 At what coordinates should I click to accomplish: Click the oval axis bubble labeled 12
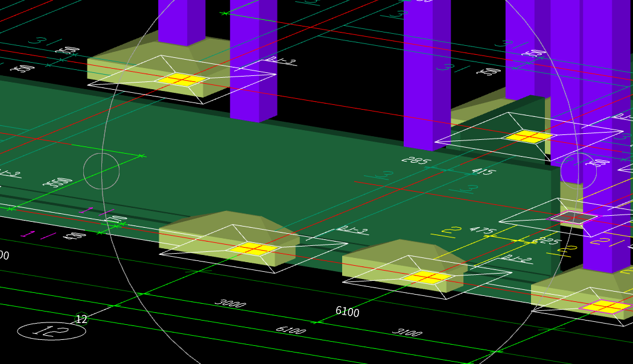pyautogui.click(x=52, y=331)
